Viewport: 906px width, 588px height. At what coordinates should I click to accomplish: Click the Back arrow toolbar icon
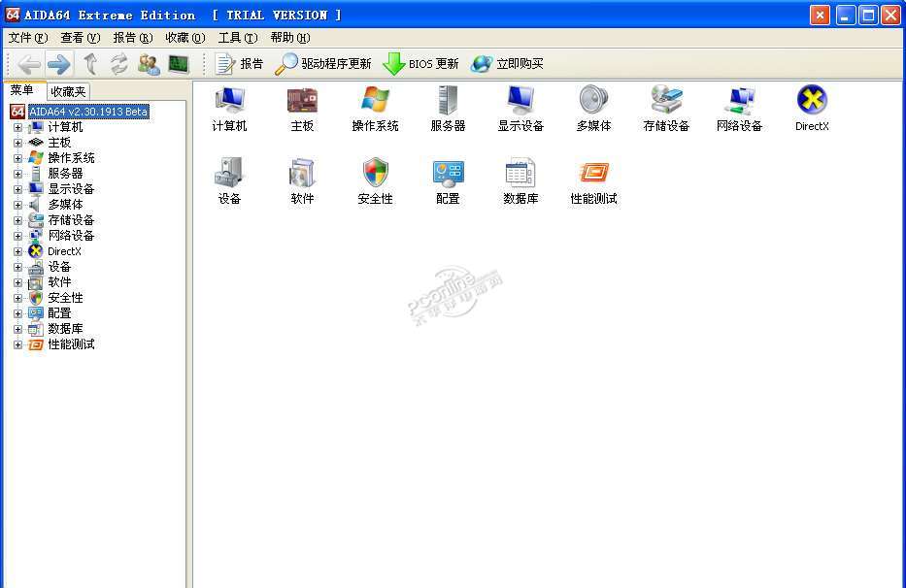(x=29, y=63)
